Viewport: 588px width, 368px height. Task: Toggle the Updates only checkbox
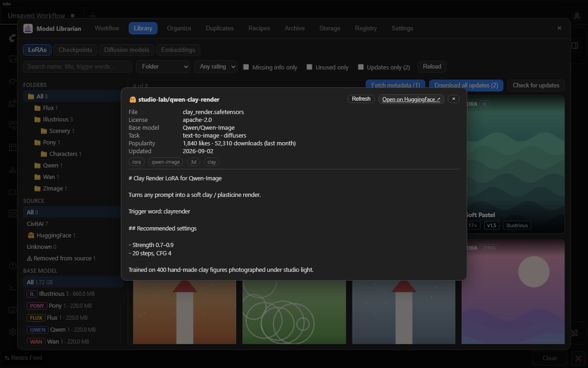[x=361, y=67]
